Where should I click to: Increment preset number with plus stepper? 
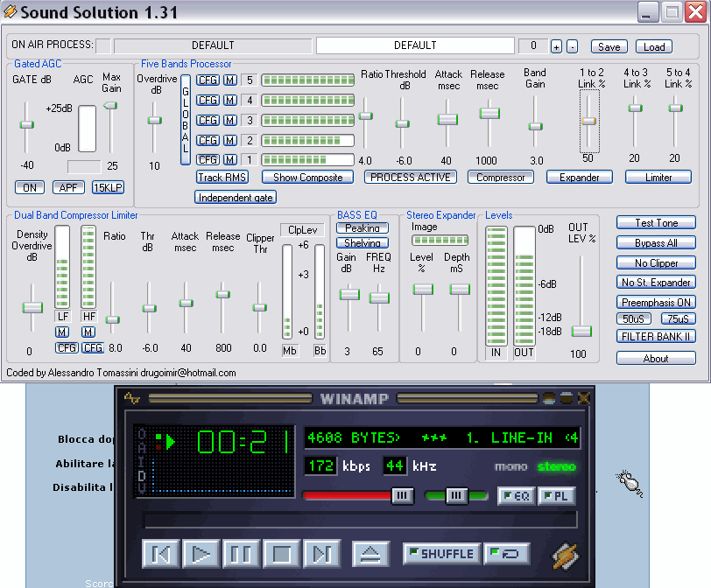click(558, 46)
